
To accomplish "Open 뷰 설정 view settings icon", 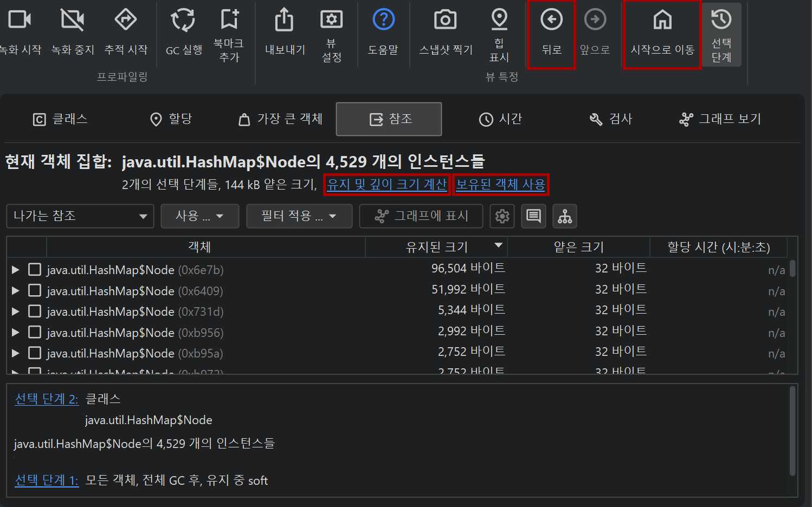I will click(331, 19).
